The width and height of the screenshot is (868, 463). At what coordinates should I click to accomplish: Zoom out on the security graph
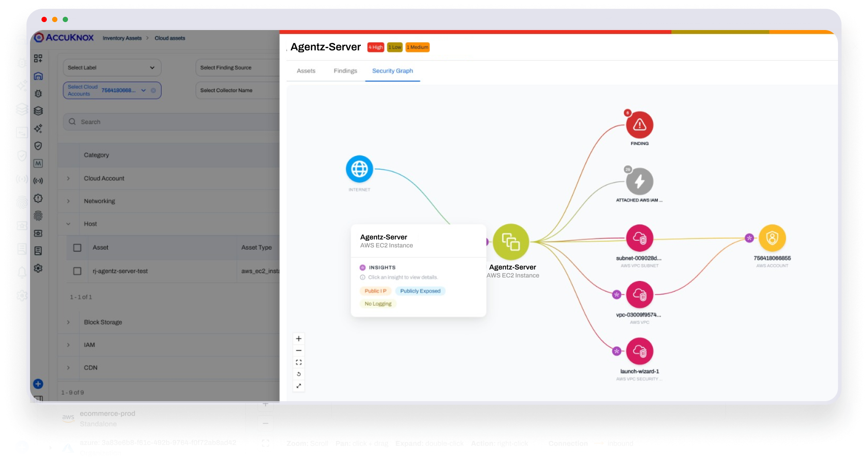click(x=299, y=351)
